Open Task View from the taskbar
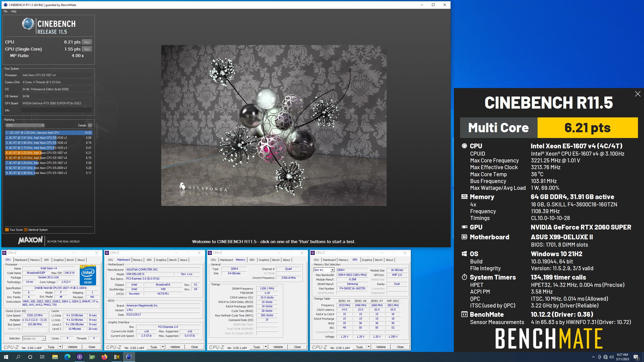Screen dimensions: 644x362 tap(42, 357)
